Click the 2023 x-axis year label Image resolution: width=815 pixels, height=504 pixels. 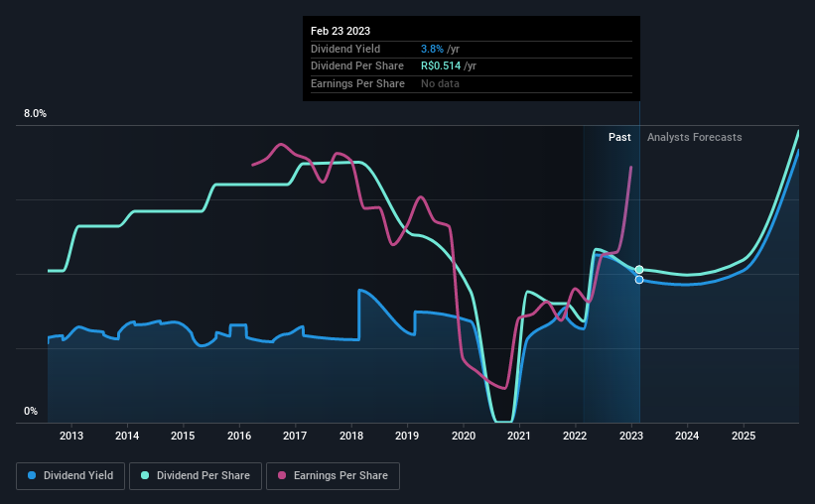[631, 436]
